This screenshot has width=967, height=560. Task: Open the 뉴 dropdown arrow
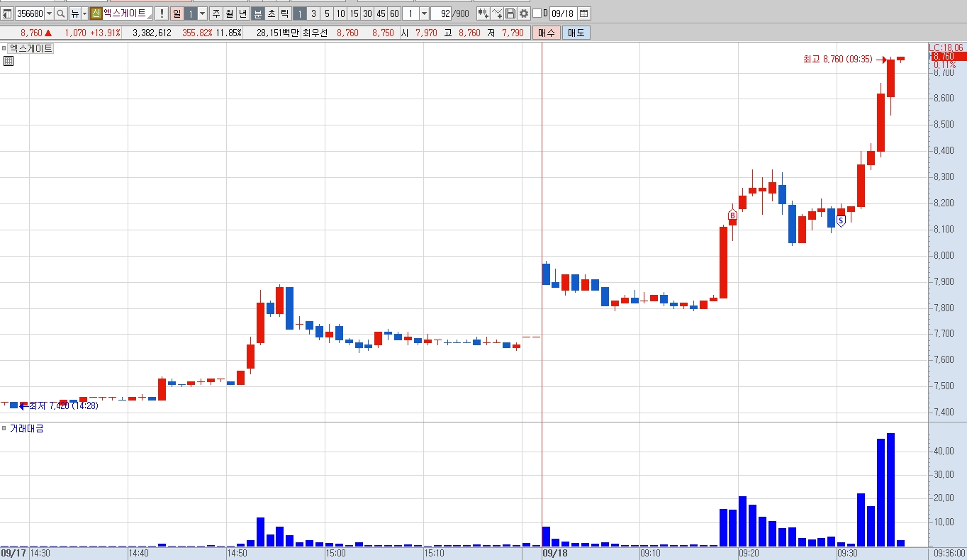[x=84, y=13]
